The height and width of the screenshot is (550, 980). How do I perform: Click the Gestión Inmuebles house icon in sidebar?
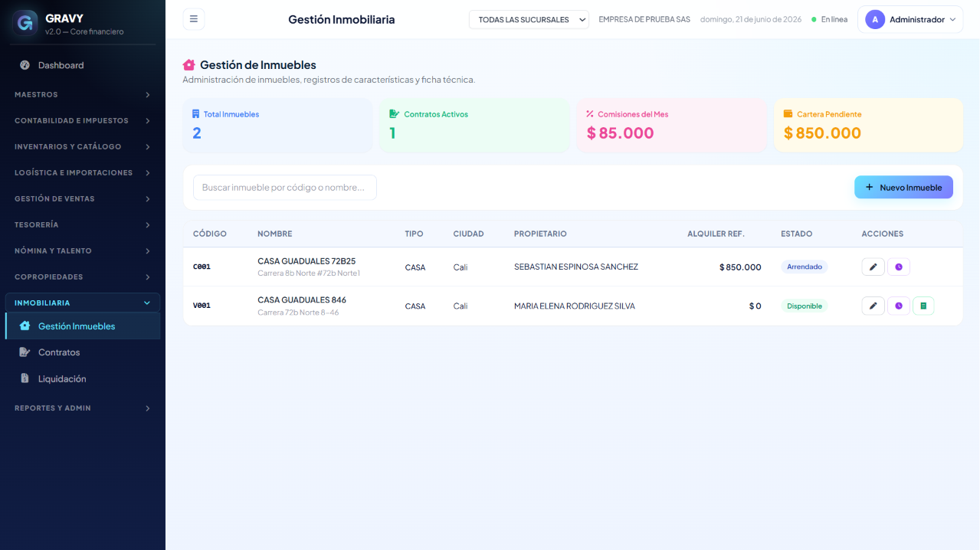25,326
